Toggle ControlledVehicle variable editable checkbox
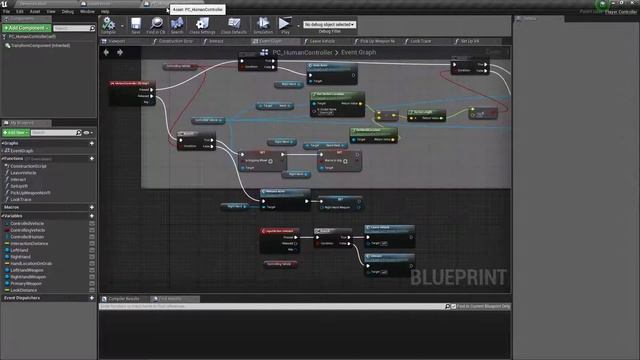640x360 pixels. point(92,224)
